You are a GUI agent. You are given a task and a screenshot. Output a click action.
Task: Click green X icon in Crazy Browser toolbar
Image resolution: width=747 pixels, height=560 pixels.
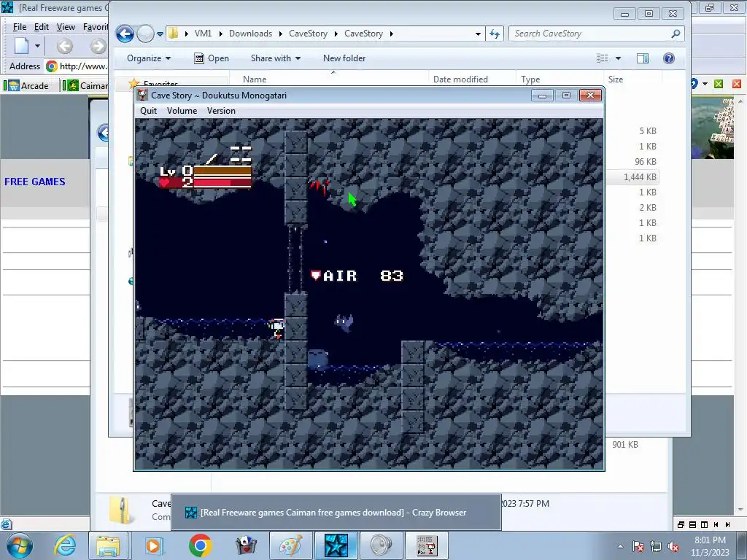coord(719,85)
